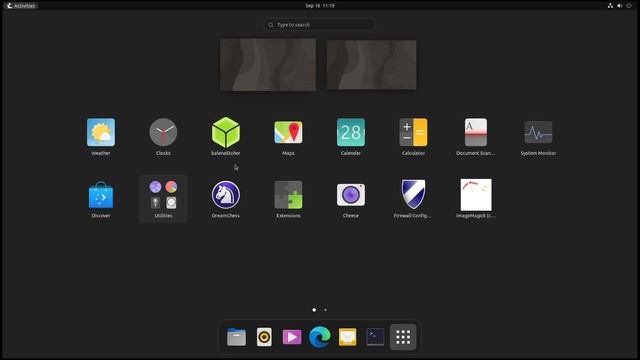Click the network status icon
The width and height of the screenshot is (640, 360).
point(610,6)
